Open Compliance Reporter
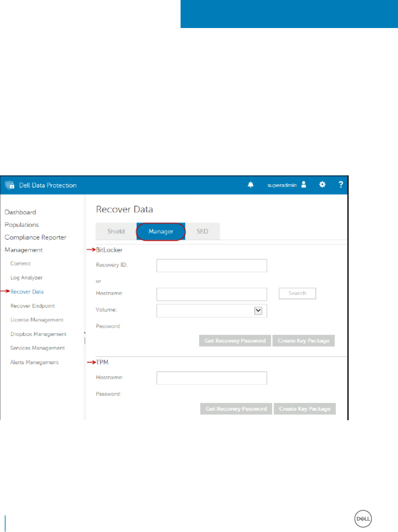 (x=35, y=237)
